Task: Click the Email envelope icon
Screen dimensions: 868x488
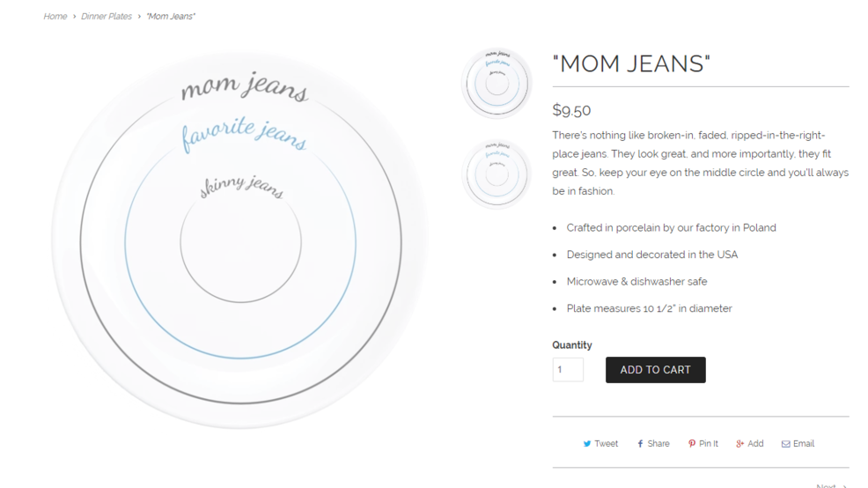Action: pyautogui.click(x=785, y=444)
